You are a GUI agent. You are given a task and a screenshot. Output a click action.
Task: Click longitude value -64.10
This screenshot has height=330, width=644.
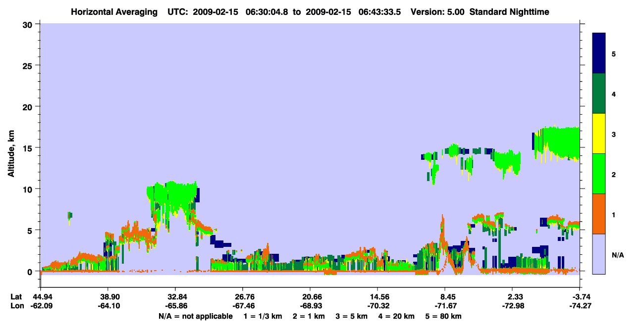(x=108, y=306)
